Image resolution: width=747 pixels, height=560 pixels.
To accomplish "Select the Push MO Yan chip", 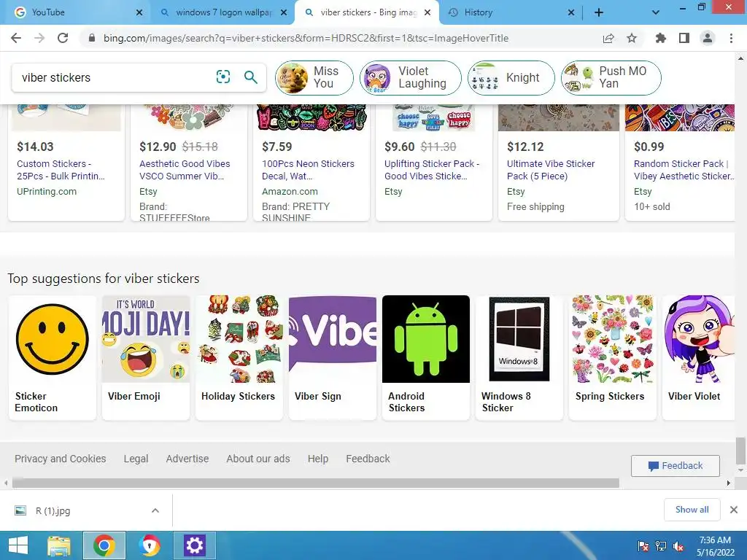I will click(x=611, y=77).
